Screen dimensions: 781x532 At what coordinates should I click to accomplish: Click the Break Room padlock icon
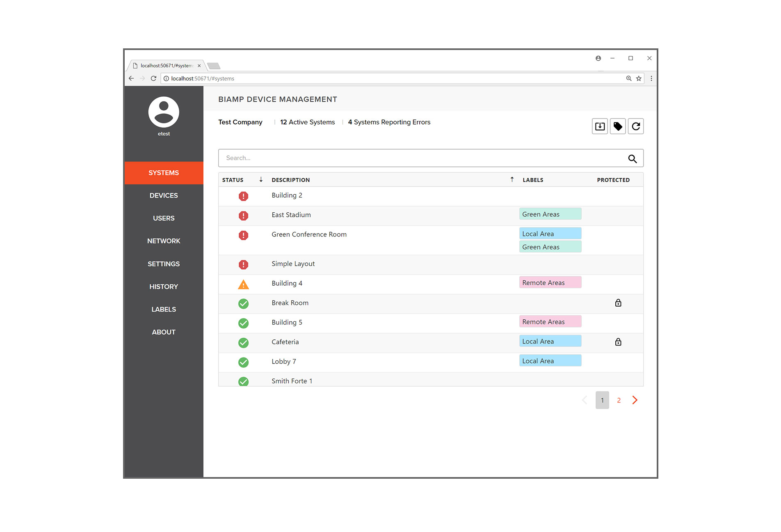tap(618, 303)
